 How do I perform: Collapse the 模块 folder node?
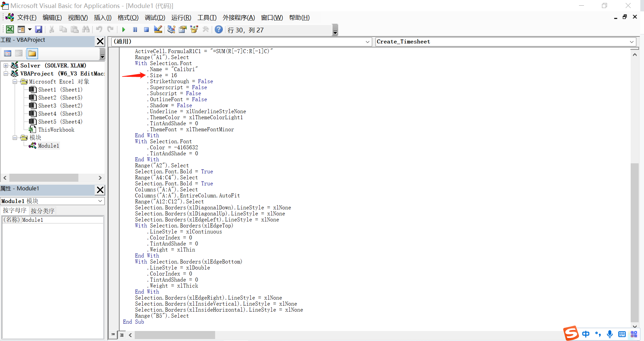click(x=15, y=138)
